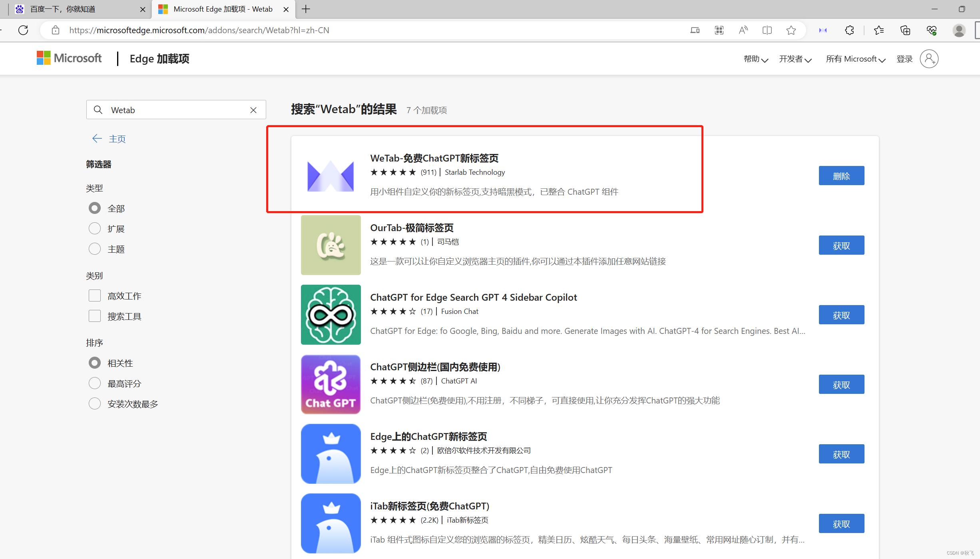This screenshot has width=980, height=559.
Task: Open ChatGPT侧边栏(国内免费使用) title
Action: (435, 367)
